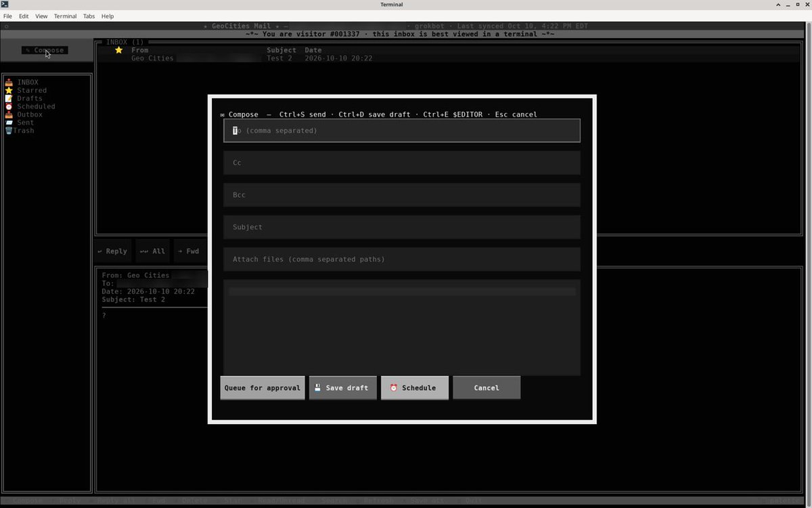812x508 pixels.
Task: Click Quit in the bottom shortcut bar
Action: [x=474, y=501]
